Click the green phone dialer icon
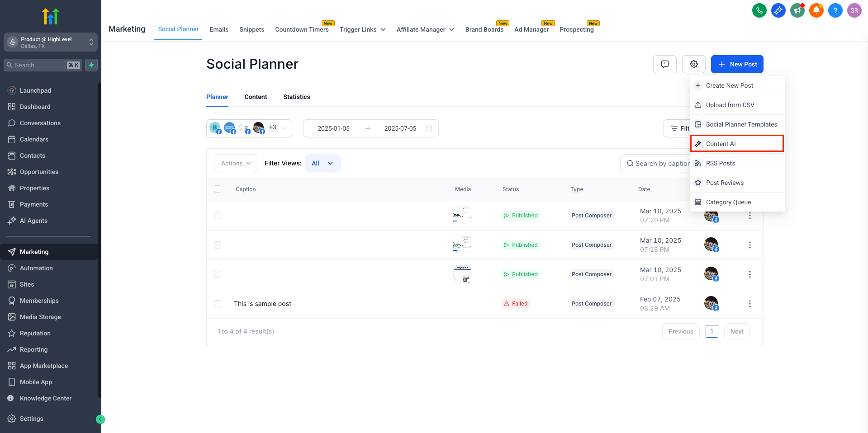 click(759, 10)
